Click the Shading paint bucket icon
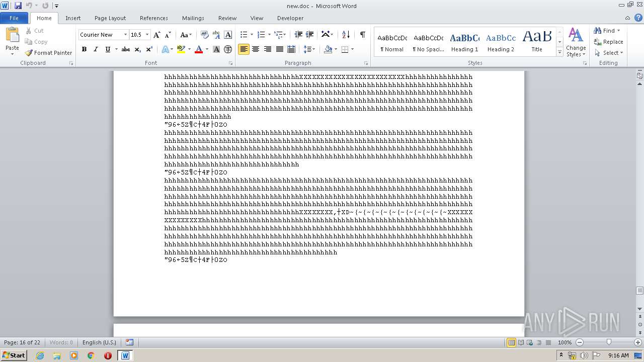Viewport: 644px width, 362px height. point(328,49)
